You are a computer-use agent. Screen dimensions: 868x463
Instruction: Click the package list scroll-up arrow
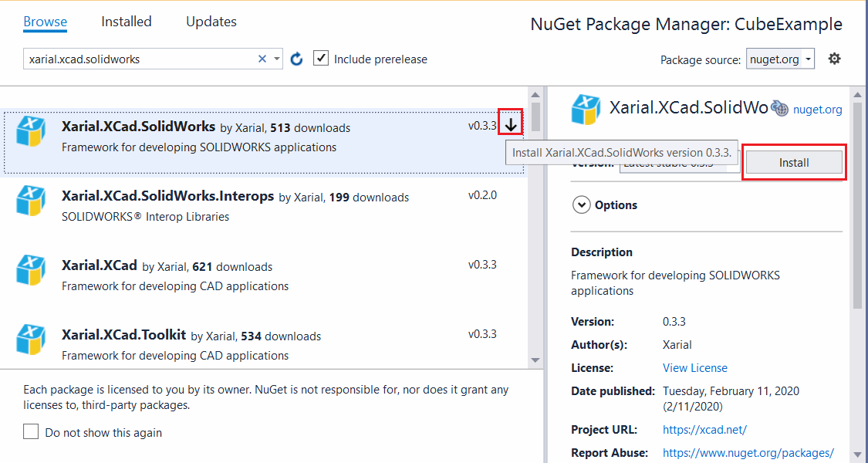tap(535, 93)
